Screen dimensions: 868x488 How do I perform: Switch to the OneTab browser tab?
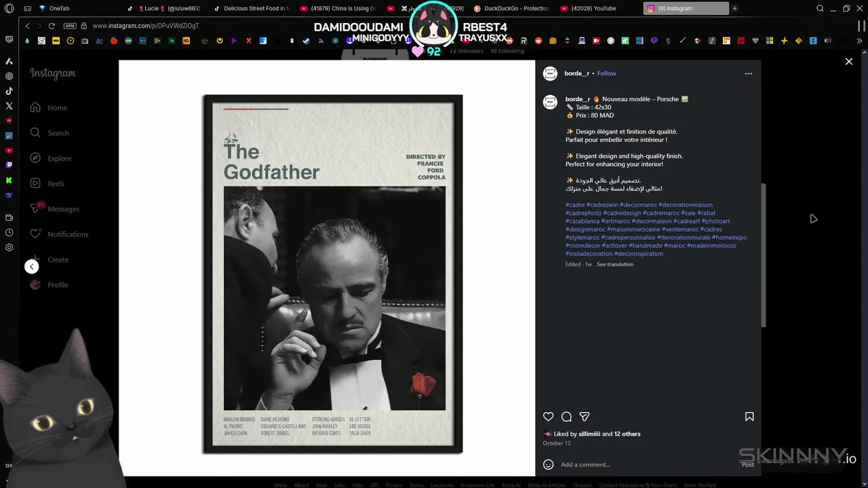pos(60,8)
